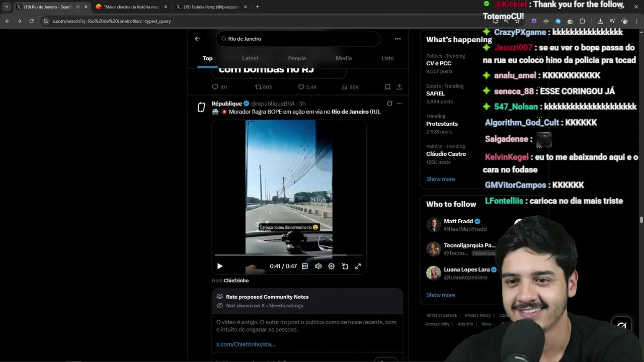Open Privacy Policy footer link
The image size is (644, 362).
coord(477,315)
